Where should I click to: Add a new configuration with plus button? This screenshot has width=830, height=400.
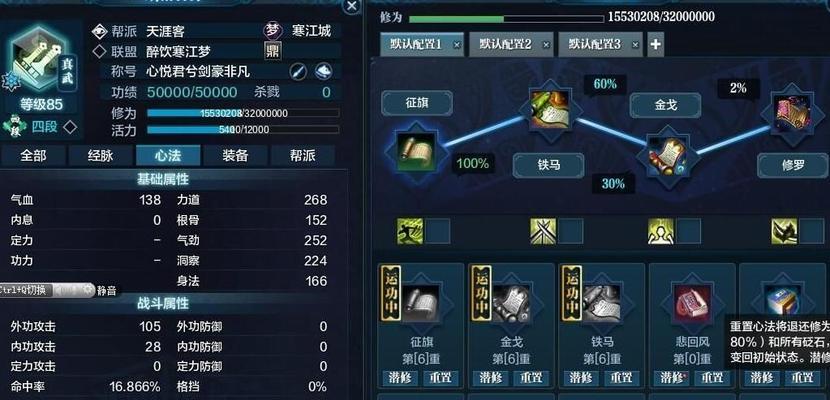pos(655,44)
